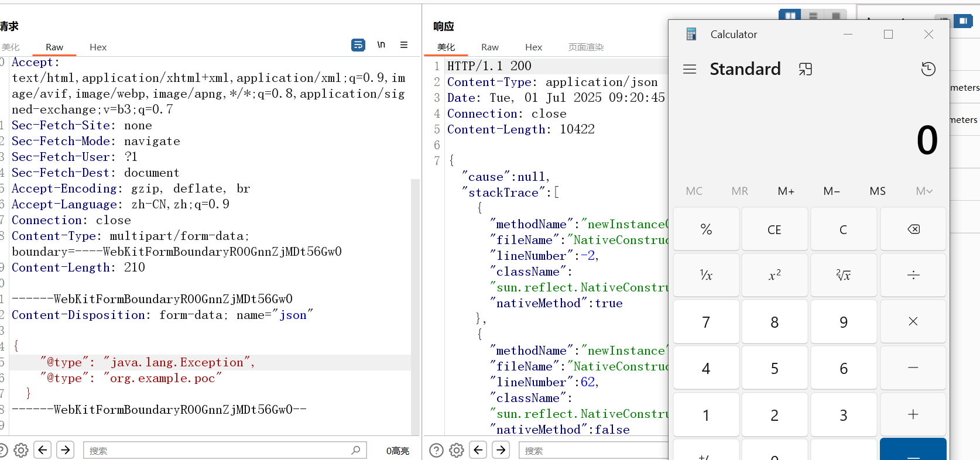The image size is (980, 460).
Task: Open response search settings gear
Action: pos(457,450)
